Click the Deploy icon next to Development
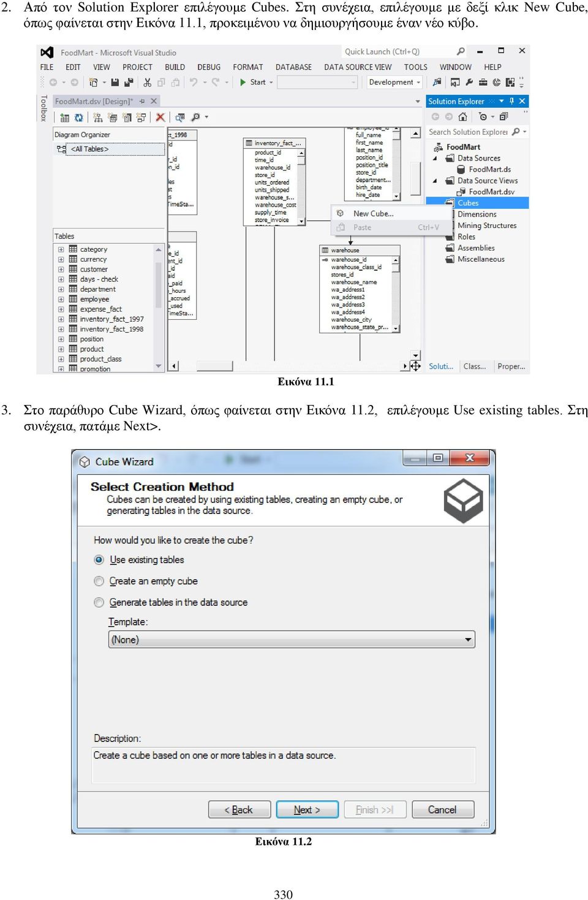 (x=437, y=82)
